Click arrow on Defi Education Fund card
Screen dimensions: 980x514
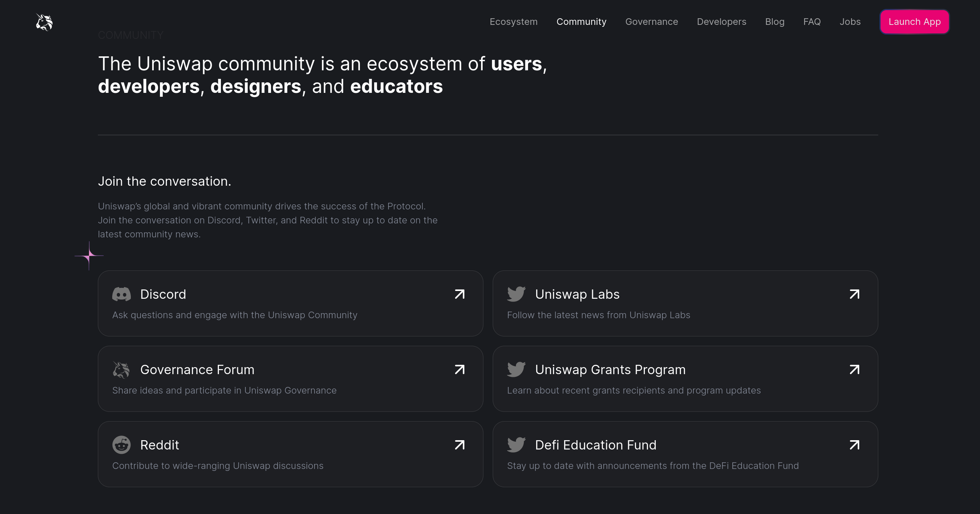(x=854, y=445)
